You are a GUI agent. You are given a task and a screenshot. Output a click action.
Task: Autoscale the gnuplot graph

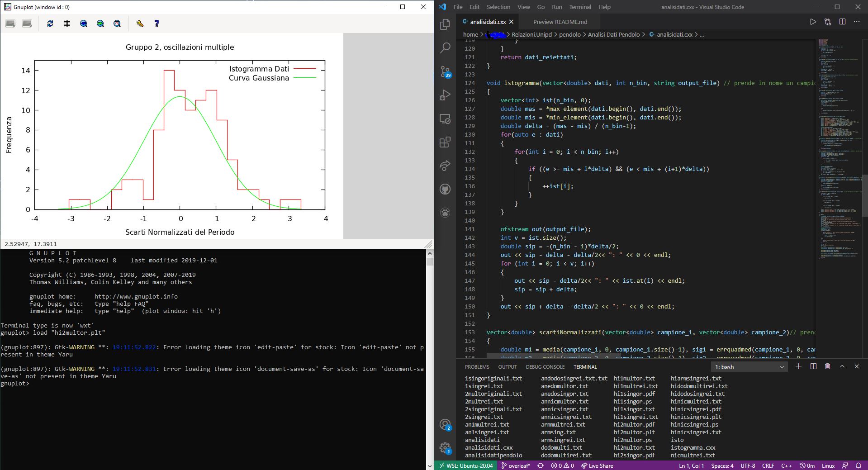tap(117, 24)
